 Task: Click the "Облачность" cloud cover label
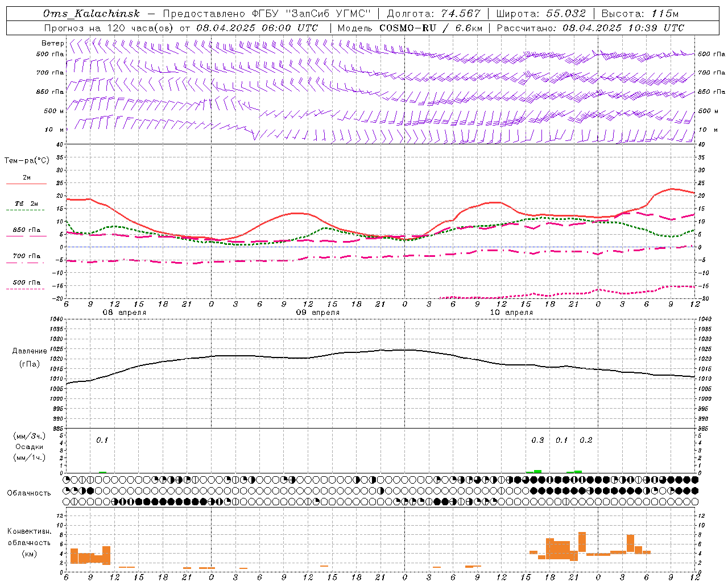pos(29,493)
